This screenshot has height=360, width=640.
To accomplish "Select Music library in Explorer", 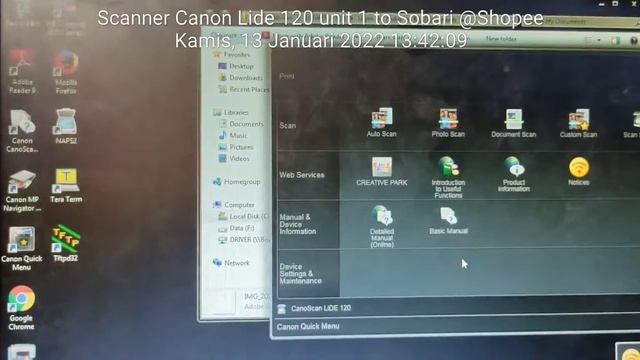I will [233, 136].
